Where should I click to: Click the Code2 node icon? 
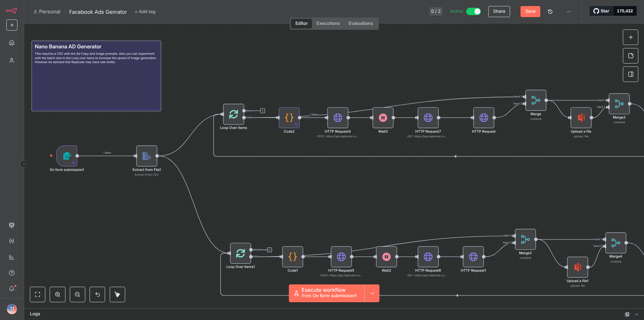pyautogui.click(x=289, y=118)
